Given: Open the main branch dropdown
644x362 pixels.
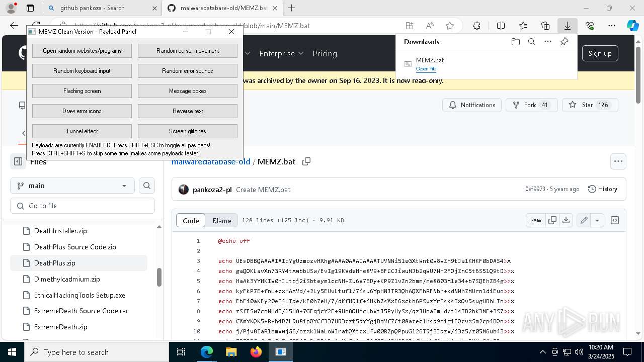Looking at the screenshot, I should pos(72,186).
